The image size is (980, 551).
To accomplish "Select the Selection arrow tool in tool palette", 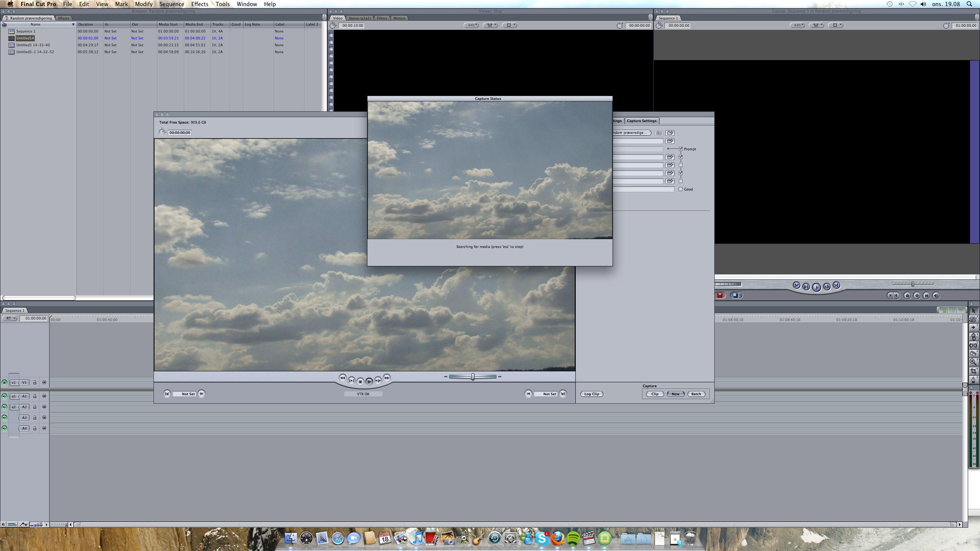I will tap(973, 311).
